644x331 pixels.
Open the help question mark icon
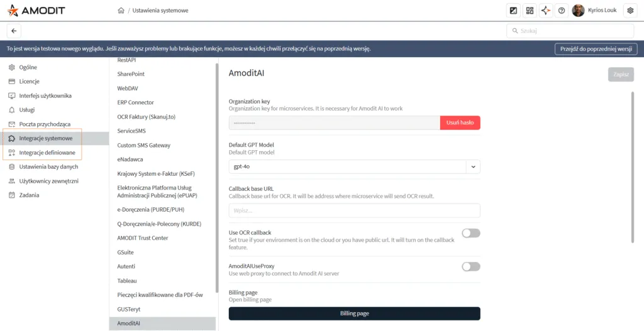click(562, 11)
